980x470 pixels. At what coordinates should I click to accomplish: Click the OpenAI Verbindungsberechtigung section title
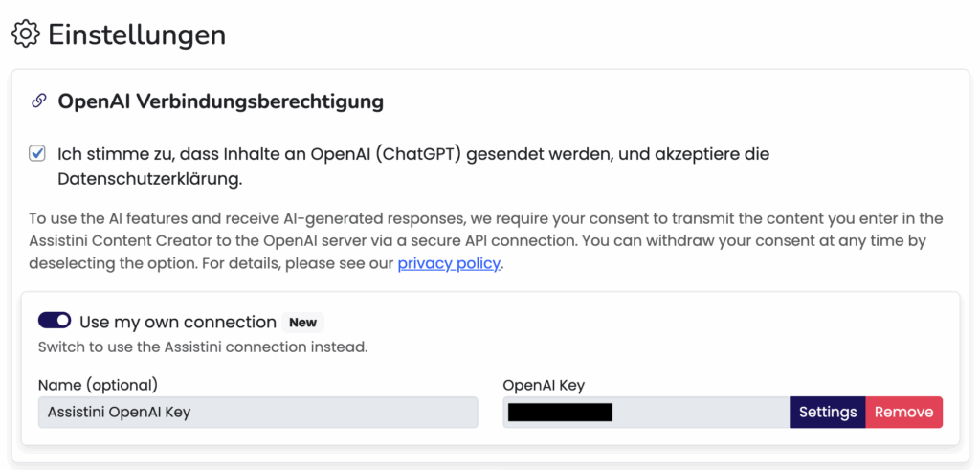221,101
